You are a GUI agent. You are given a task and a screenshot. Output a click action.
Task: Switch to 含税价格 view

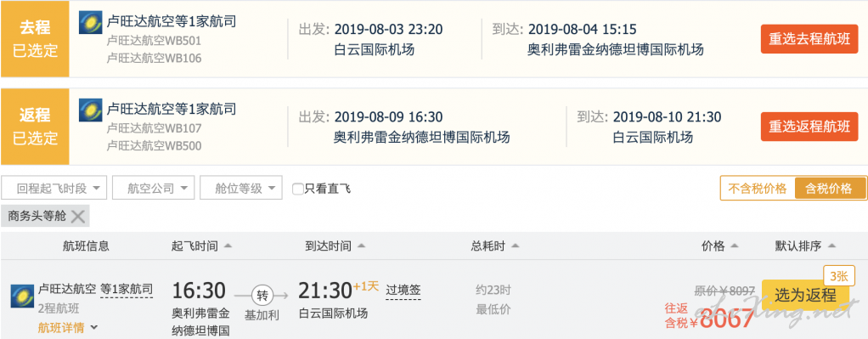pyautogui.click(x=831, y=189)
